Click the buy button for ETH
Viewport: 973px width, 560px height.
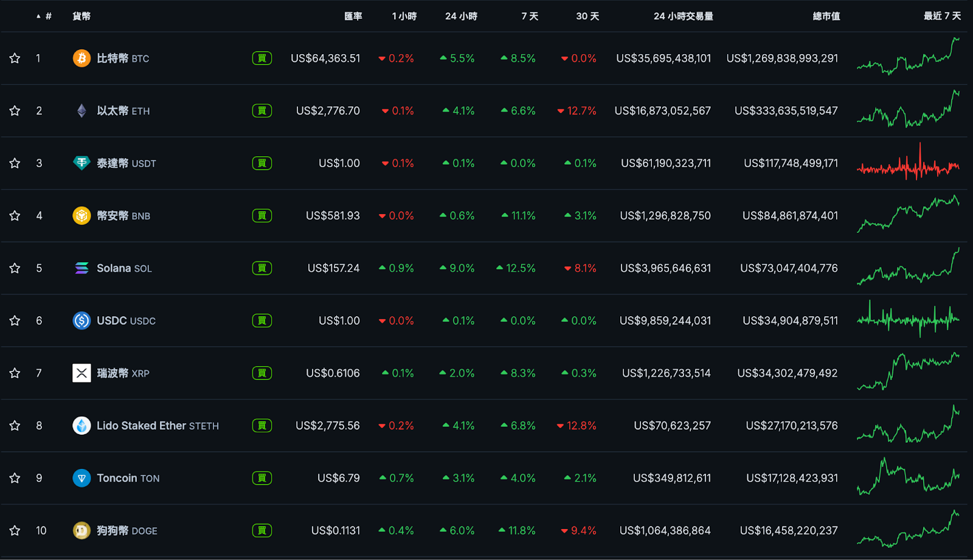pyautogui.click(x=262, y=111)
